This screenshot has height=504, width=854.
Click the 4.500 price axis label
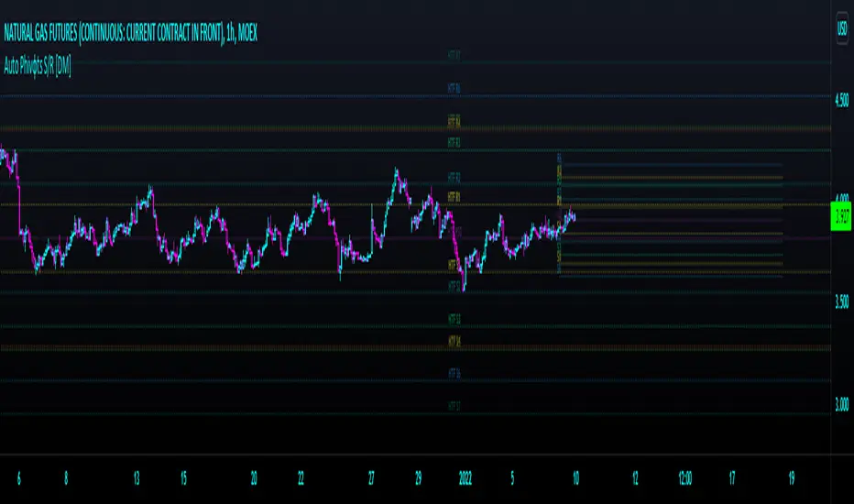pyautogui.click(x=842, y=100)
